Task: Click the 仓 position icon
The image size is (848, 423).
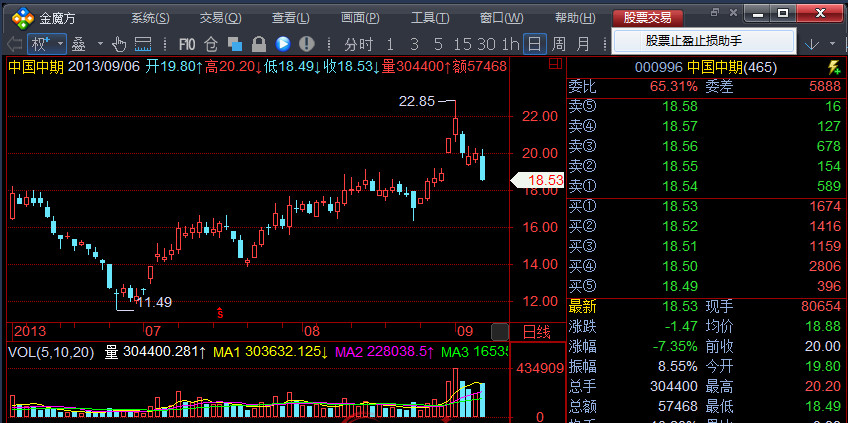Action: (211, 44)
